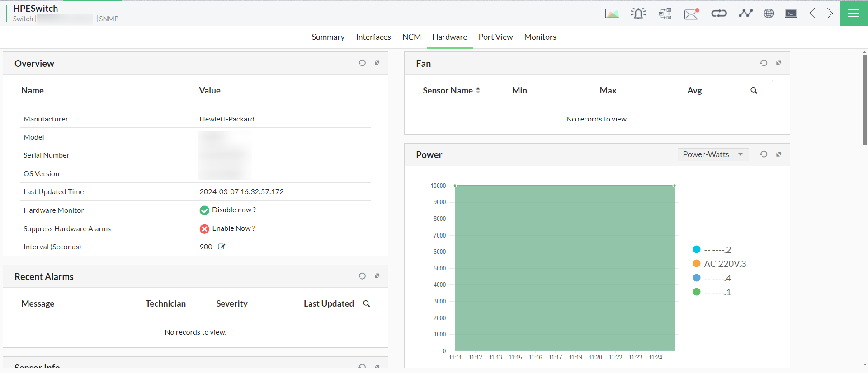The width and height of the screenshot is (868, 373).
Task: Switch to the Port View tab
Action: 495,37
